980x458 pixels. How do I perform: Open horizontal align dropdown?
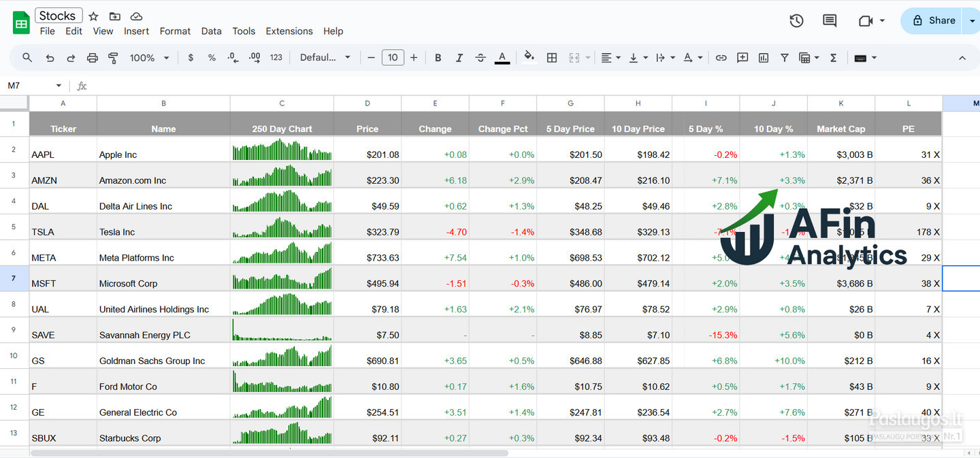point(611,58)
